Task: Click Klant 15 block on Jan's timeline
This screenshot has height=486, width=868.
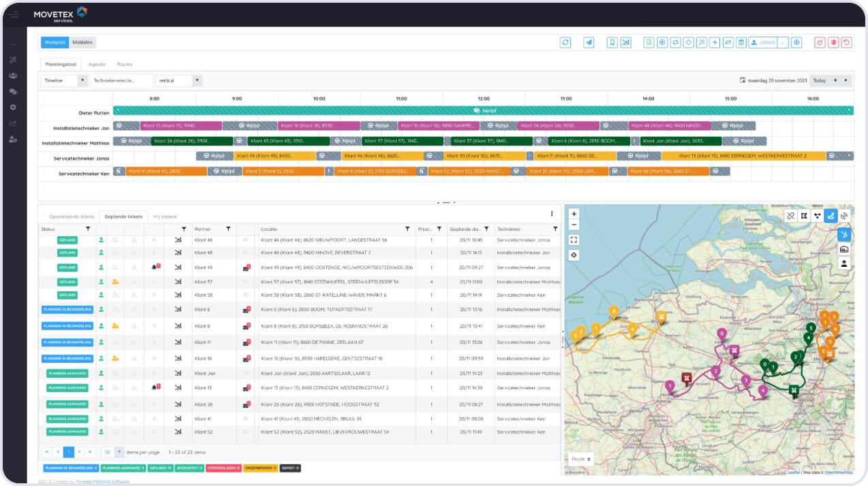Action: [x=181, y=126]
